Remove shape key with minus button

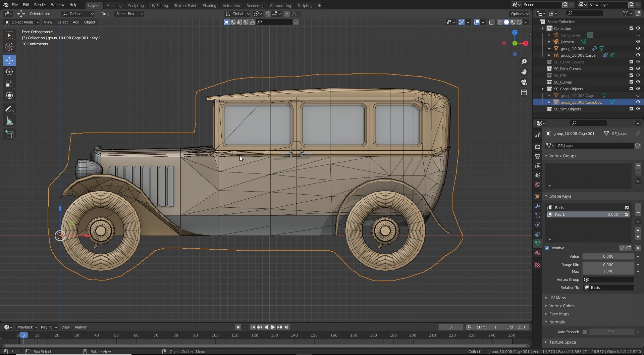[638, 213]
